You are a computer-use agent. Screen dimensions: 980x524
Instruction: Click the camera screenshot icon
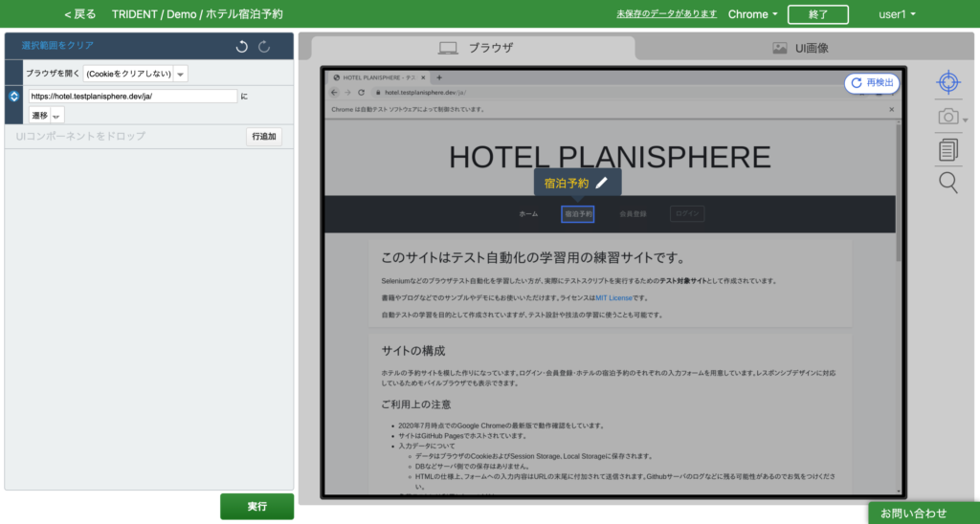pos(948,116)
